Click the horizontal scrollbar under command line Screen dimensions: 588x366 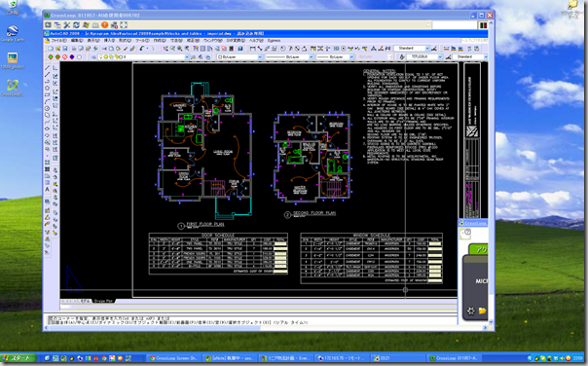click(x=265, y=328)
